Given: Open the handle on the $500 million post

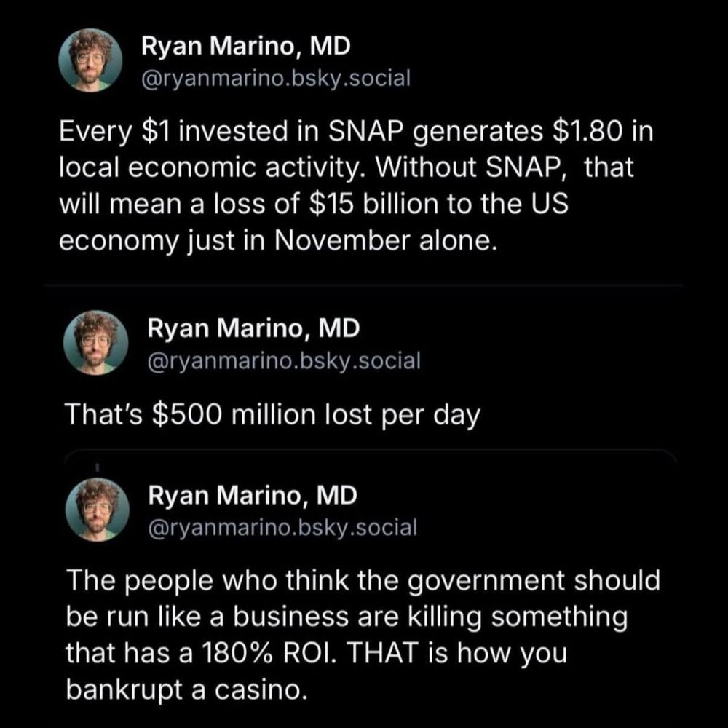Looking at the screenshot, I should [x=284, y=360].
